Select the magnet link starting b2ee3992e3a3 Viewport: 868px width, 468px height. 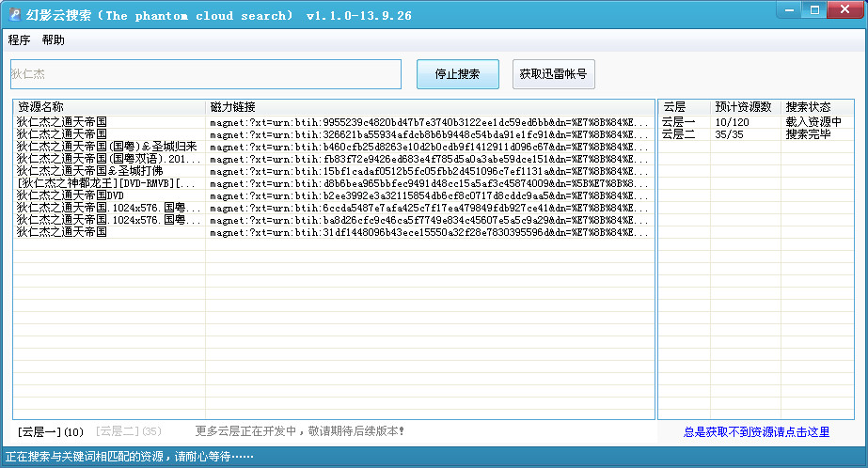tap(429, 195)
